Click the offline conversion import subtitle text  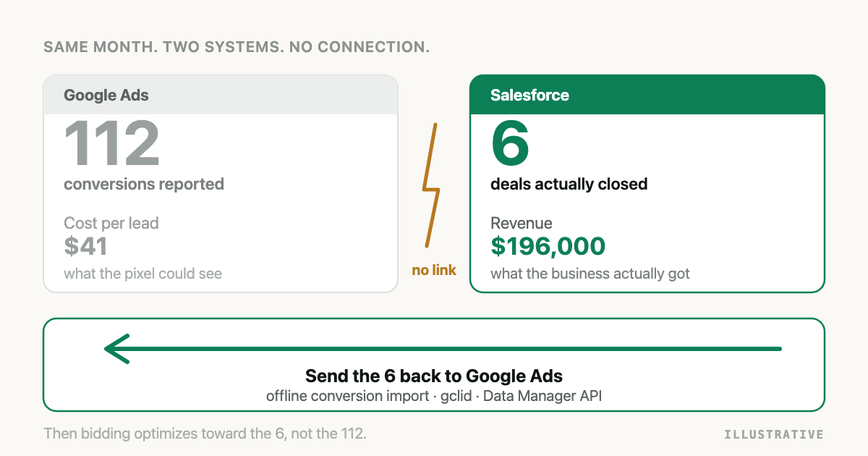click(434, 396)
